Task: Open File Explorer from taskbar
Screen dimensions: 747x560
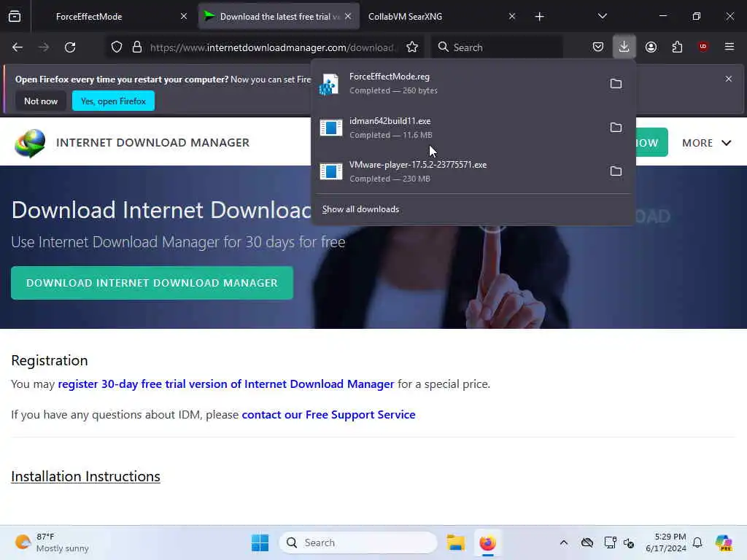Action: [x=455, y=542]
